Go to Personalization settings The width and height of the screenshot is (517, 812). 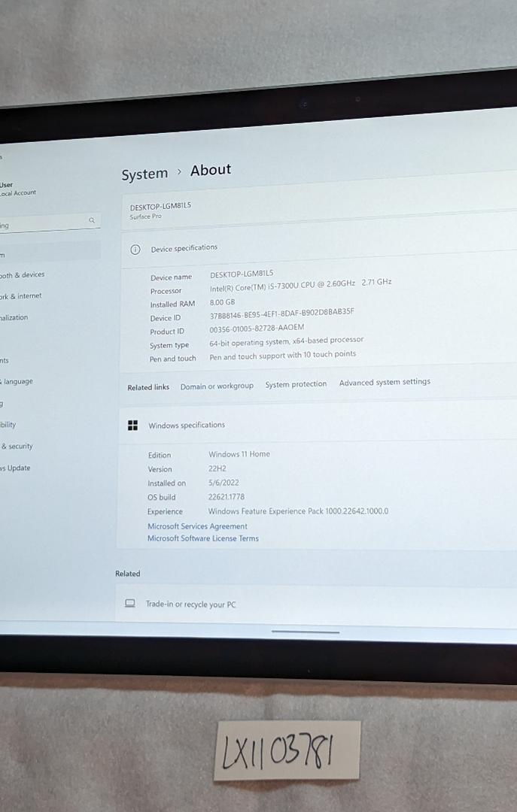point(14,318)
